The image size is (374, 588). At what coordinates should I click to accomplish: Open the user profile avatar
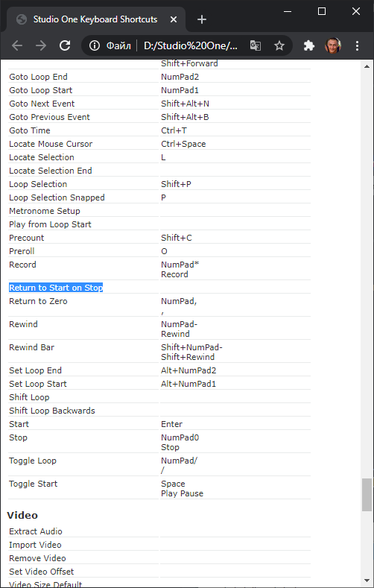(333, 45)
